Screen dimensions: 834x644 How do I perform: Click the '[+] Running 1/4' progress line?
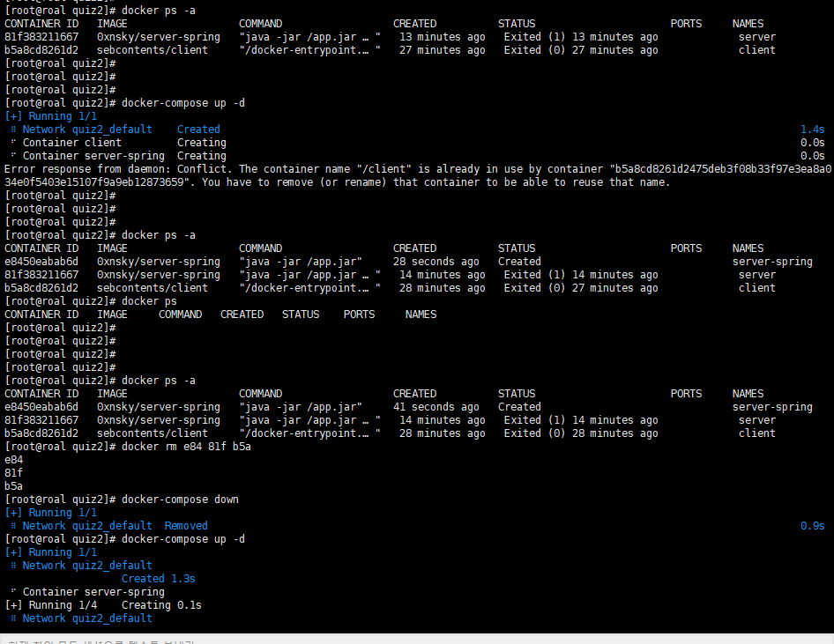51,605
